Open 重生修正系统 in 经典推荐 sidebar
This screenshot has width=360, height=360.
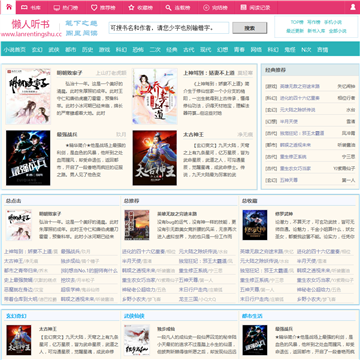[x=293, y=157]
